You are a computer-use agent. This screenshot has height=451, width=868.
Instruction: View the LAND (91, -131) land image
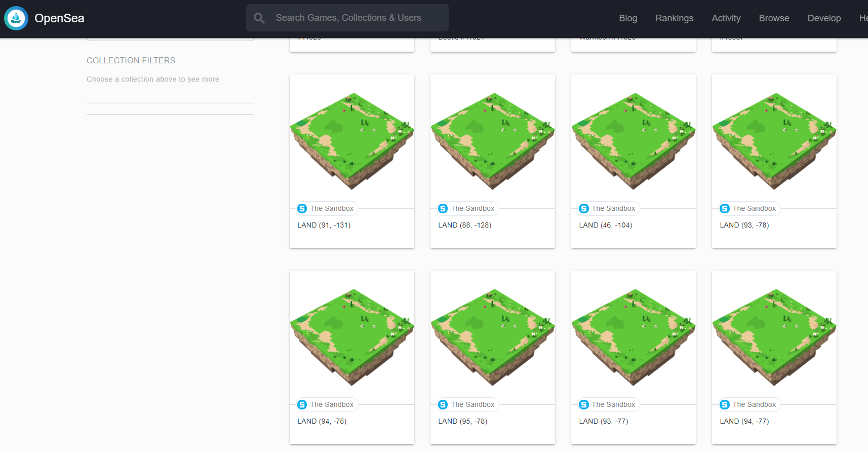pyautogui.click(x=352, y=141)
